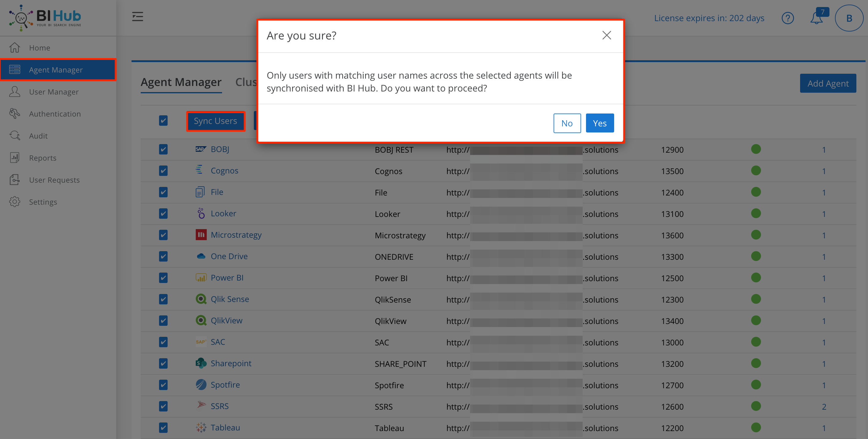Click the BOBJ green status indicator
The image size is (868, 439).
pyautogui.click(x=756, y=149)
